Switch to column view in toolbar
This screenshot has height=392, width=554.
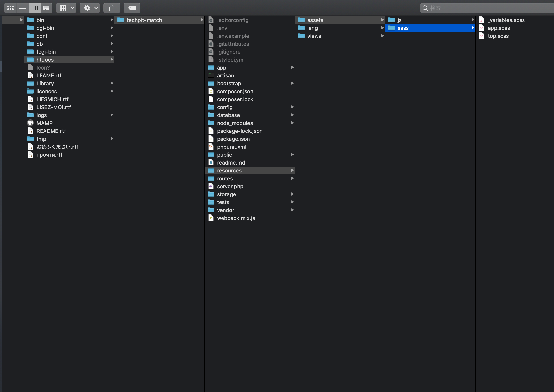coord(34,8)
